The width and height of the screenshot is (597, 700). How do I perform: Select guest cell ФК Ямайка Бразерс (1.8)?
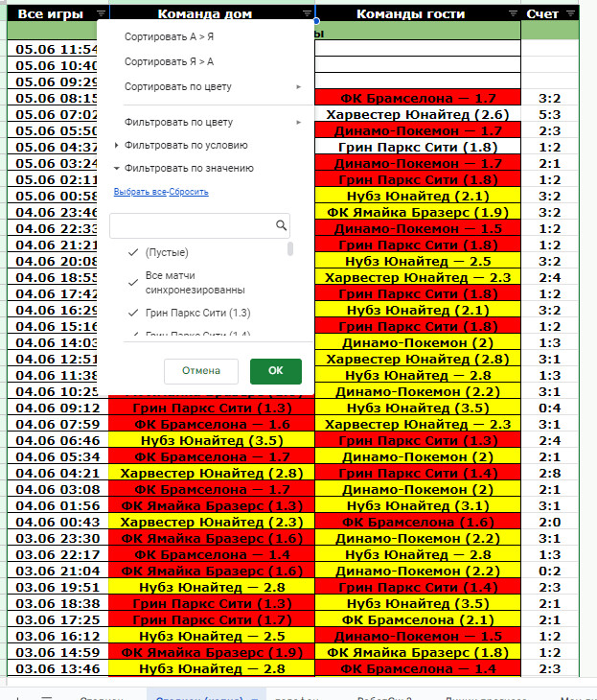tap(418, 652)
